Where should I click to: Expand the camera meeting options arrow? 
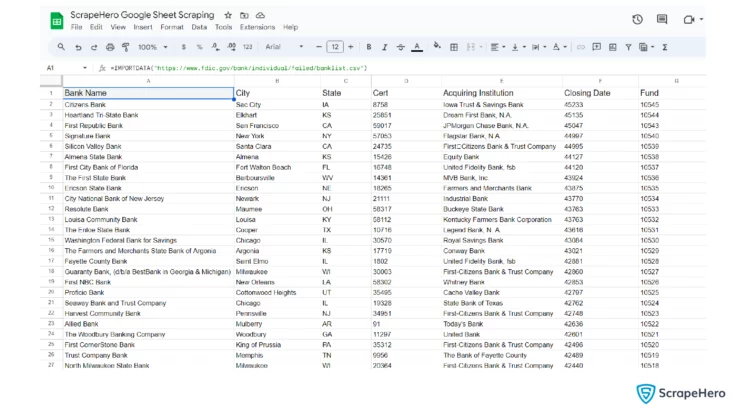pos(701,19)
